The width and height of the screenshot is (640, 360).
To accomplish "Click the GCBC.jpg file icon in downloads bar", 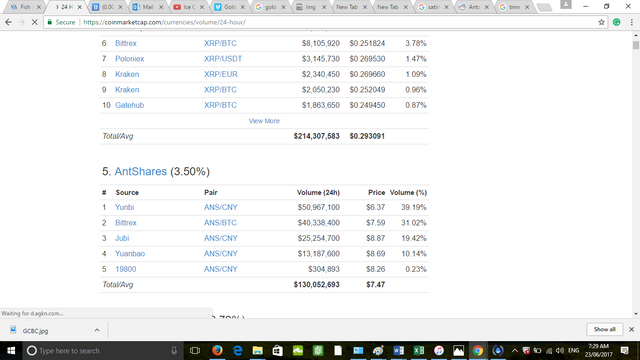I will [13, 330].
